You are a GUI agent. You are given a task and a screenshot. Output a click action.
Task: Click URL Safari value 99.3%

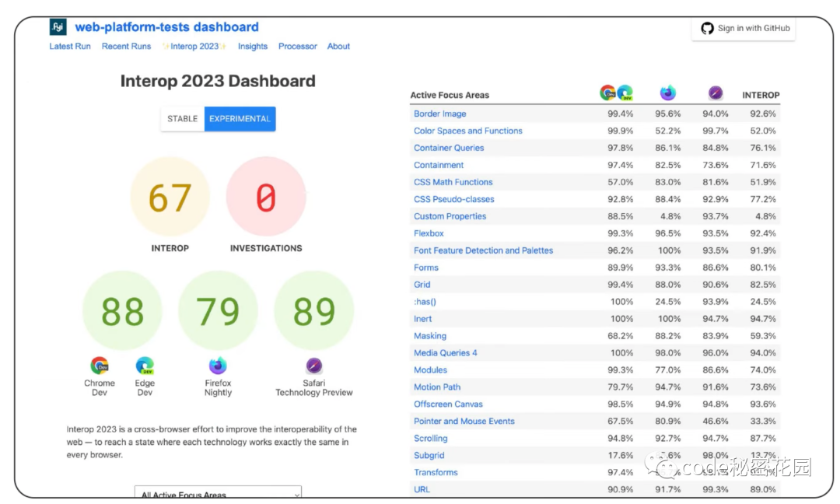(716, 489)
